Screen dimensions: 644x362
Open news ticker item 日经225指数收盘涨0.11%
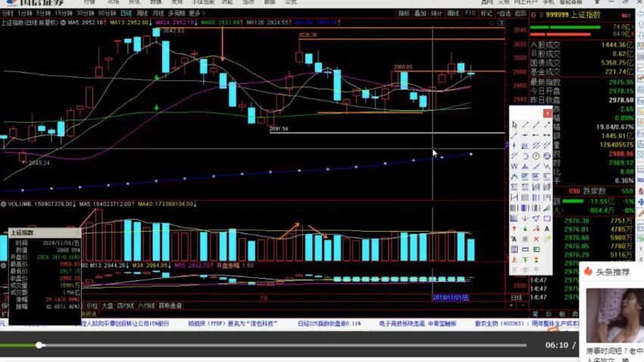[330, 324]
